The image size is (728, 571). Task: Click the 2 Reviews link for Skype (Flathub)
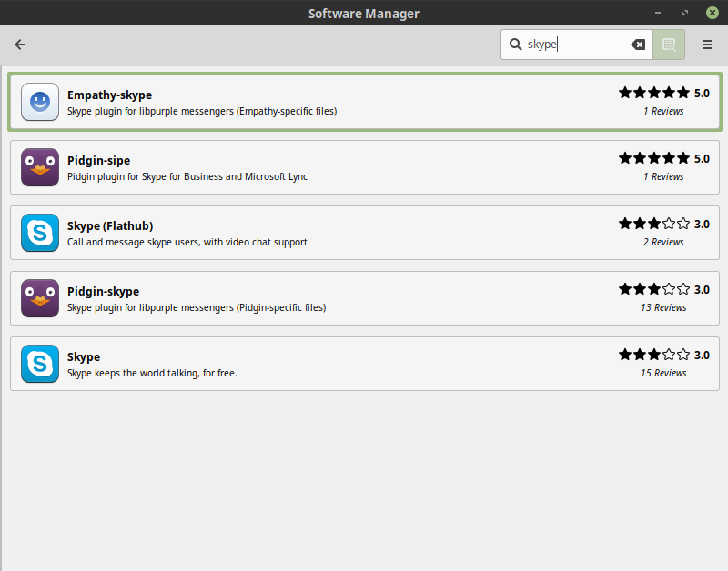(x=663, y=242)
